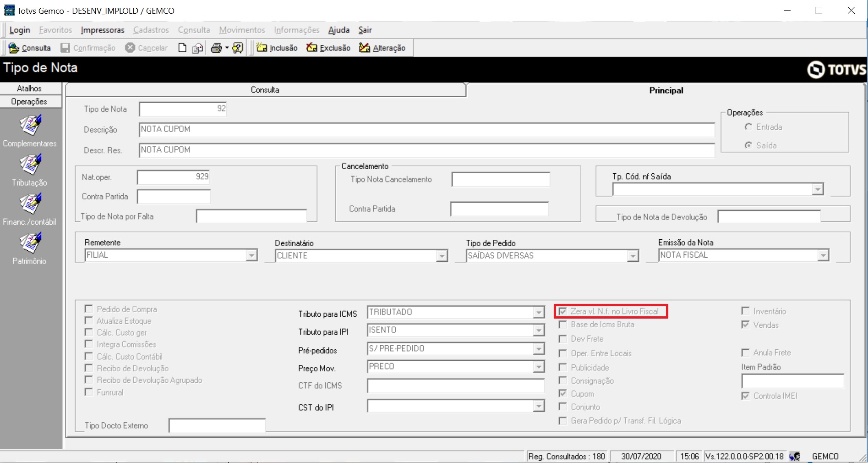Toggle the Controla IMEI checkbox
This screenshot has height=463, width=868.
coord(745,396)
